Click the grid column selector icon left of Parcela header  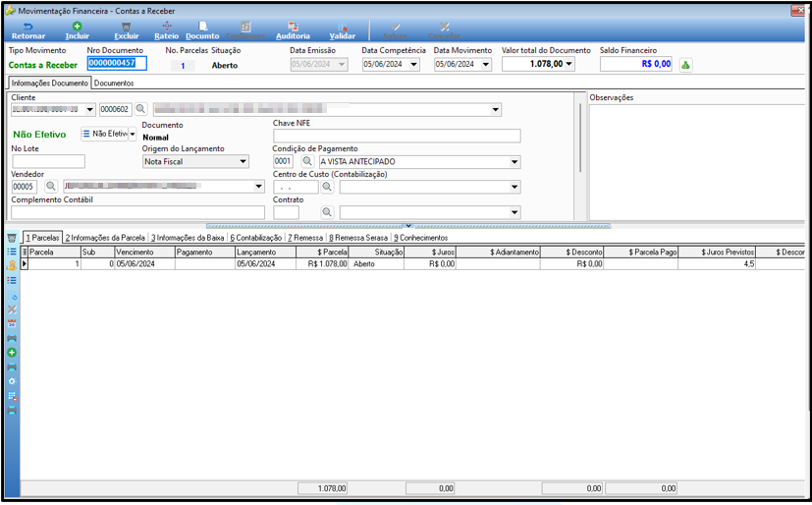pyautogui.click(x=25, y=252)
